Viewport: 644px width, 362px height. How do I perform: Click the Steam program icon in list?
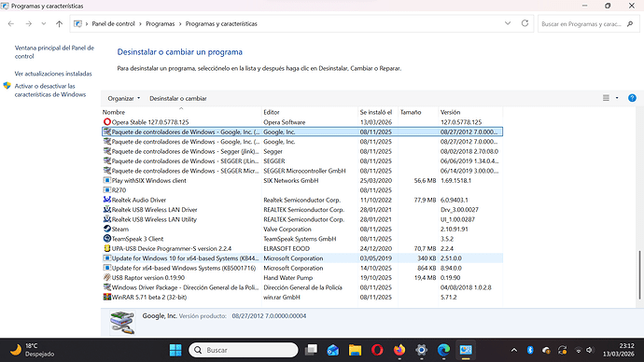(x=106, y=229)
